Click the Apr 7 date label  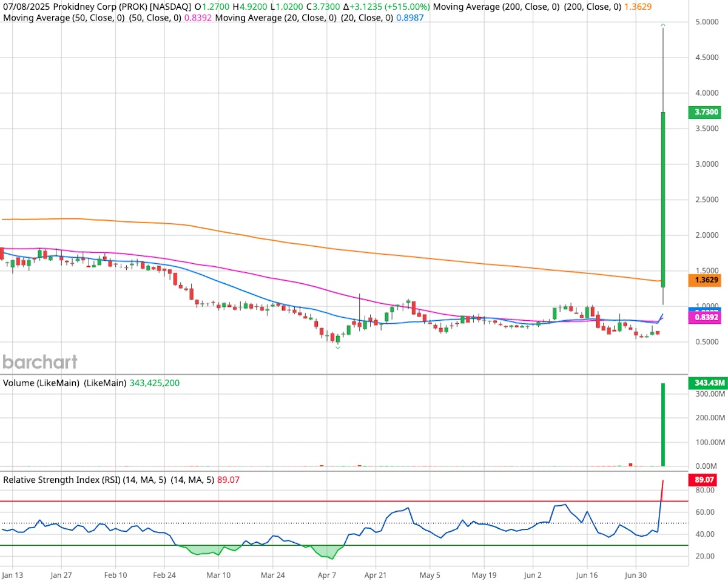coord(327,574)
